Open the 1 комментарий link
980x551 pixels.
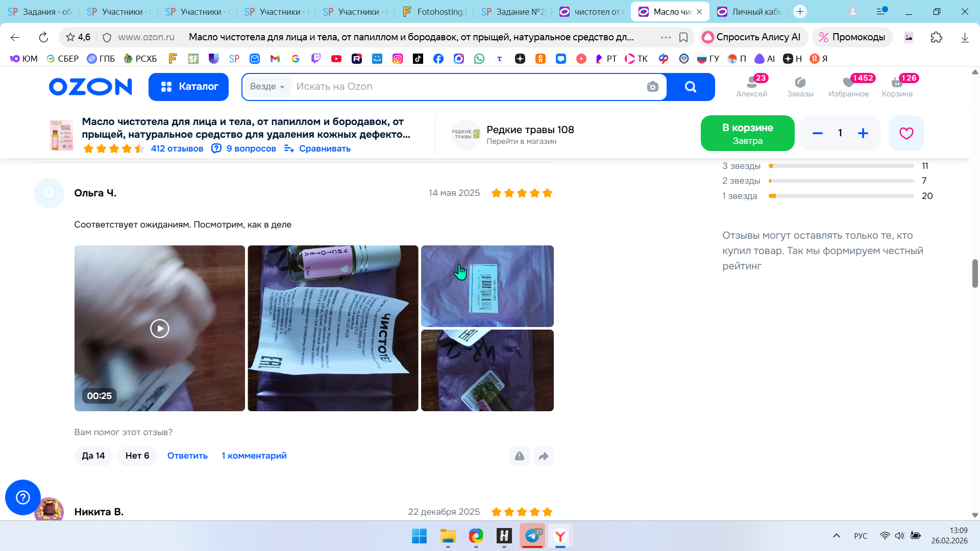tap(254, 456)
